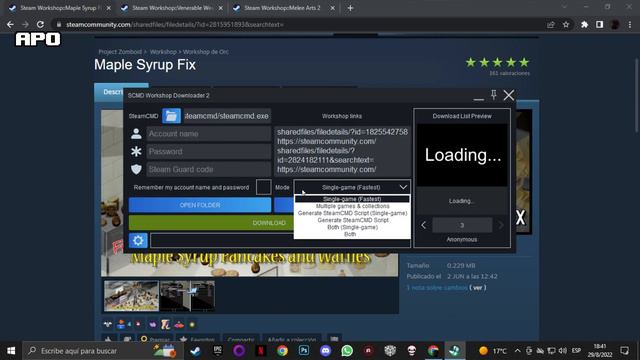Click the steamcmd.exe path field
The width and height of the screenshot is (640, 360).
pos(227,116)
